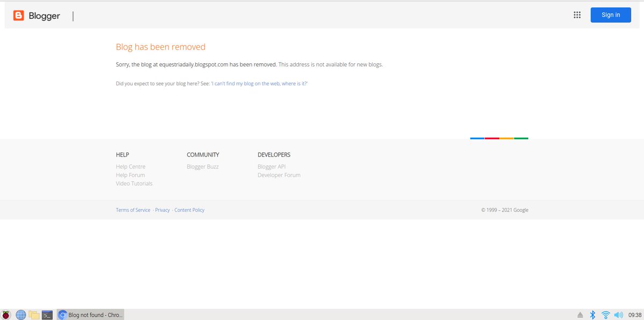This screenshot has height=320, width=644.
Task: Open the Bluetooth tray menu
Action: click(593, 315)
